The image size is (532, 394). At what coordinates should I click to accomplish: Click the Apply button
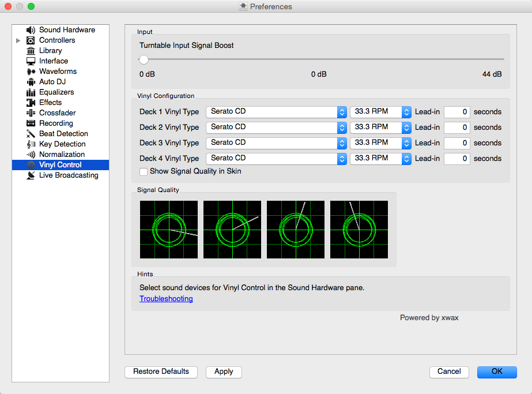coord(224,372)
